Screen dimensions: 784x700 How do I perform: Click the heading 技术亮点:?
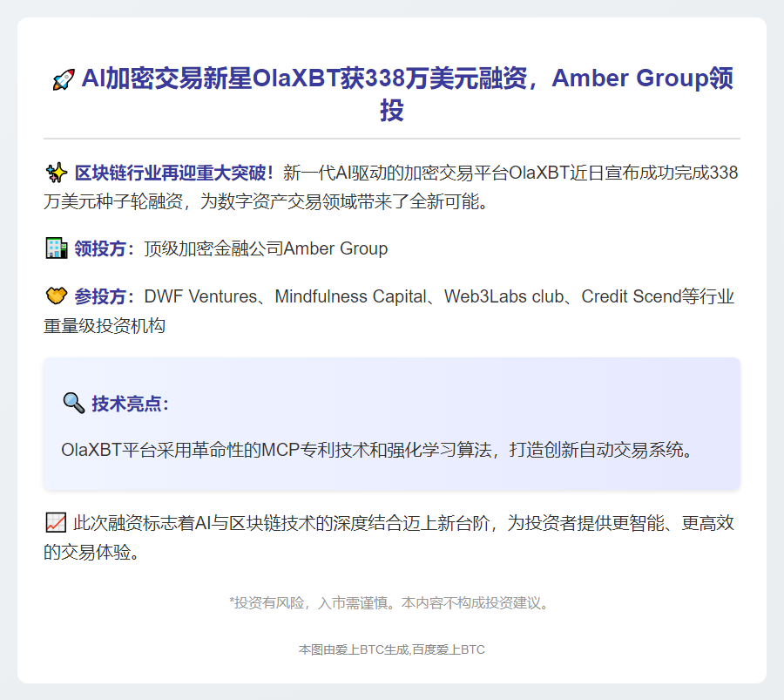click(131, 404)
